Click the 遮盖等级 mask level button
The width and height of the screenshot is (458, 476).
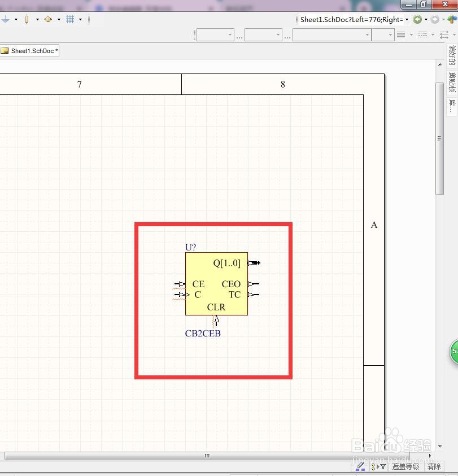pyautogui.click(x=406, y=466)
